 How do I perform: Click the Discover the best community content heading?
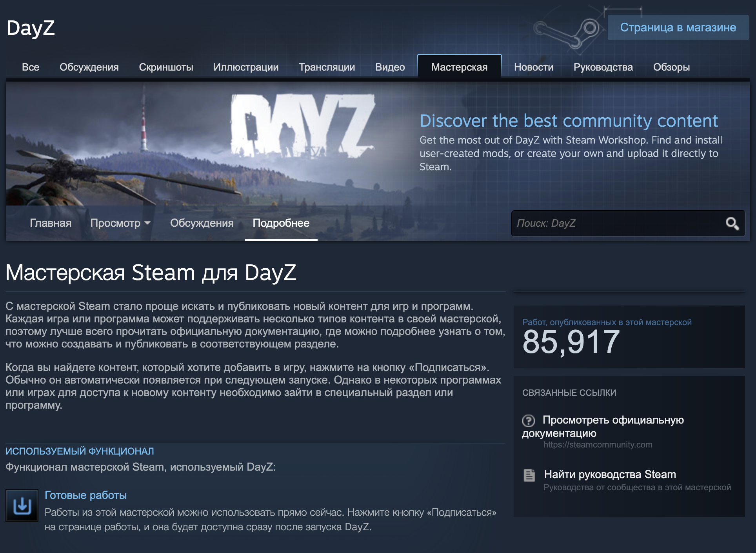[569, 121]
